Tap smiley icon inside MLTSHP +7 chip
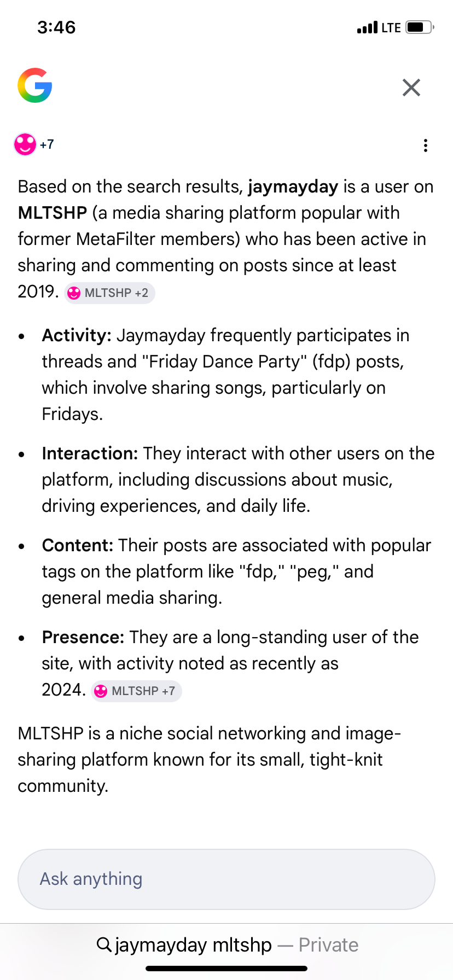 101,691
